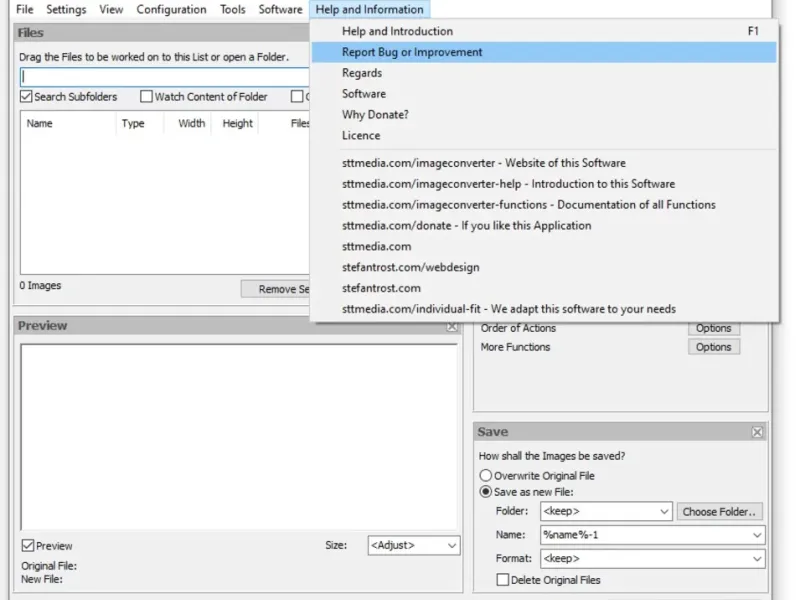Click the folder path input field
Screen dimensions: 800x600
(x=165, y=77)
